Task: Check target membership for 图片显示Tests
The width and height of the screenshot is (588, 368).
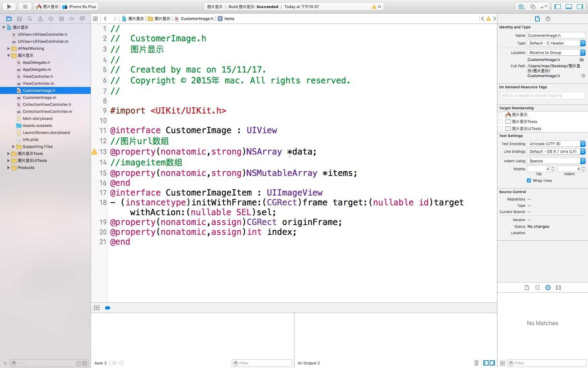Action: [500, 122]
